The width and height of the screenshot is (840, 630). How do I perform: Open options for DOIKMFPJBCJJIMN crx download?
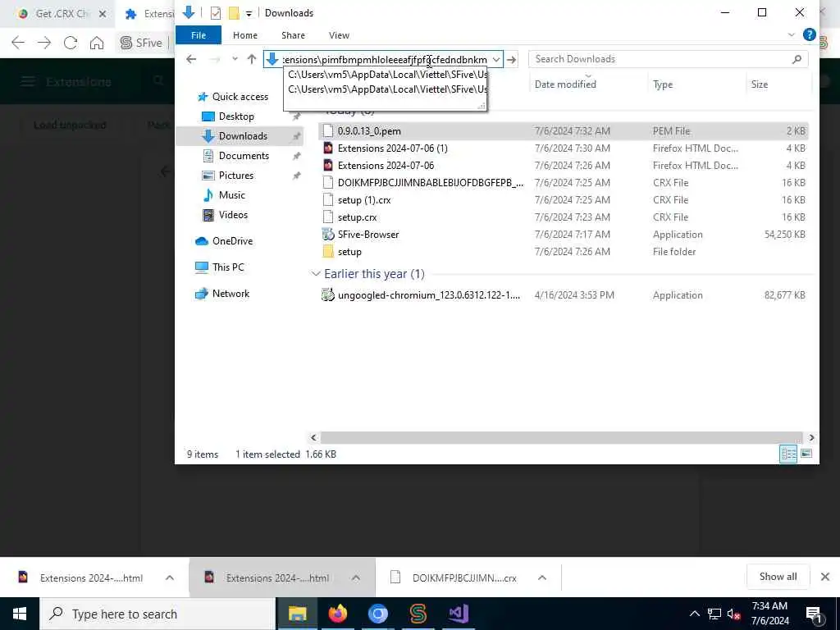(542, 577)
